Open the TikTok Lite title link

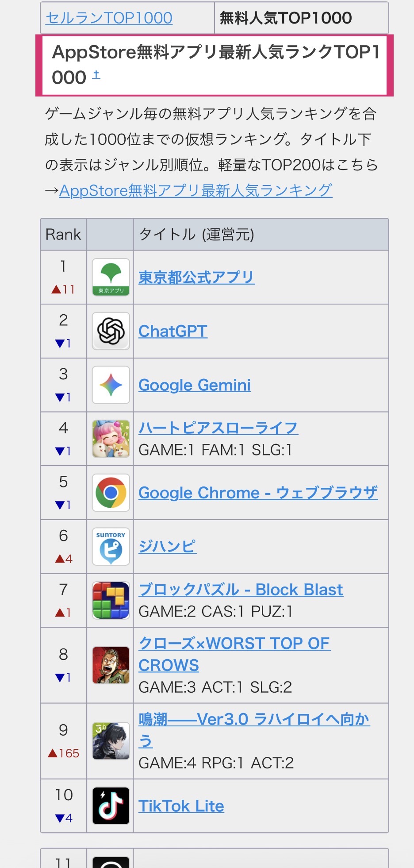[x=181, y=806]
